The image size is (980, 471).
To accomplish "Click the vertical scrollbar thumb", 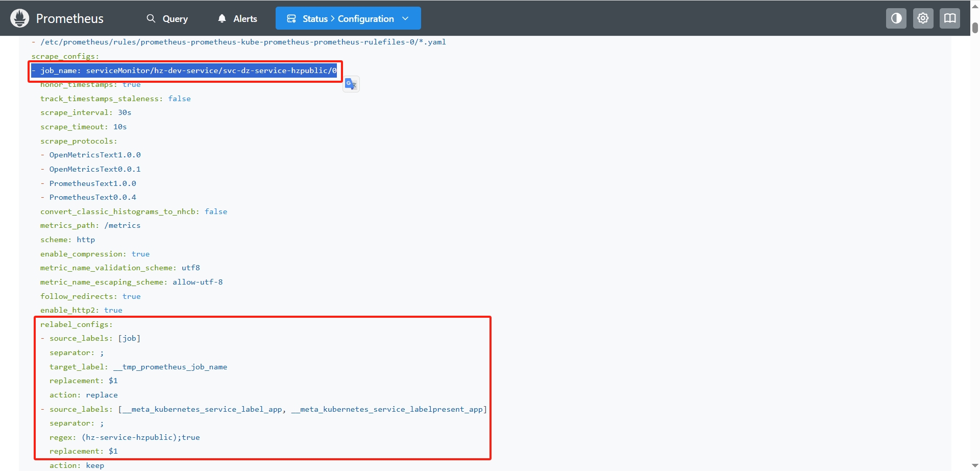I will (975, 27).
